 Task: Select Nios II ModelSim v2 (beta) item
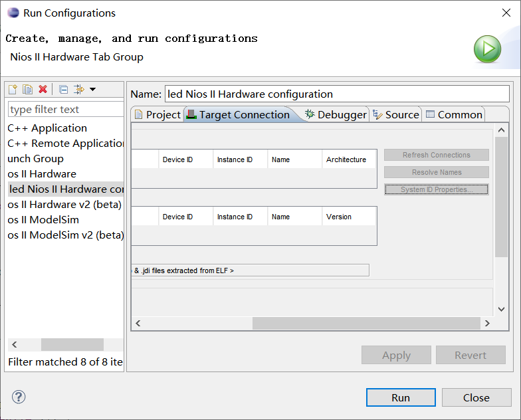click(x=65, y=235)
